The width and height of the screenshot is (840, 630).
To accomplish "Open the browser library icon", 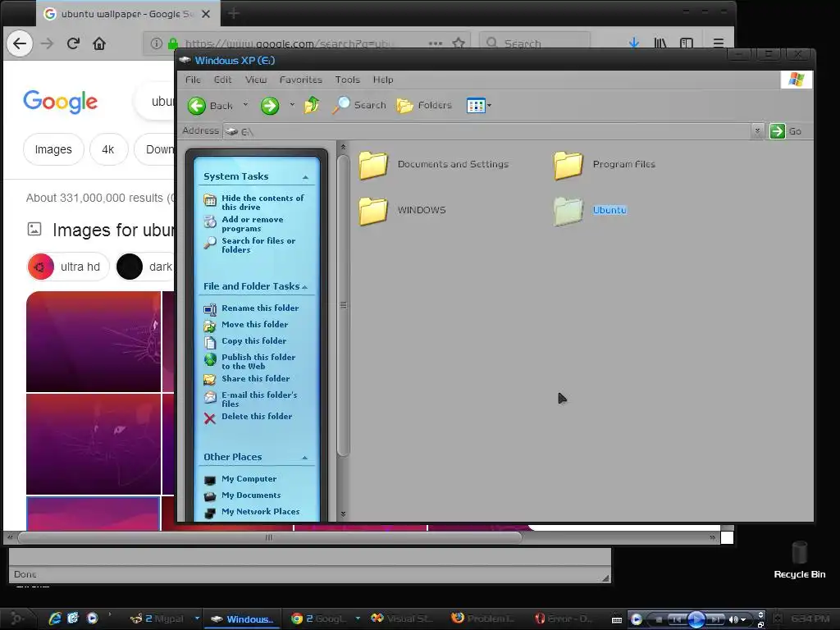I will point(660,43).
